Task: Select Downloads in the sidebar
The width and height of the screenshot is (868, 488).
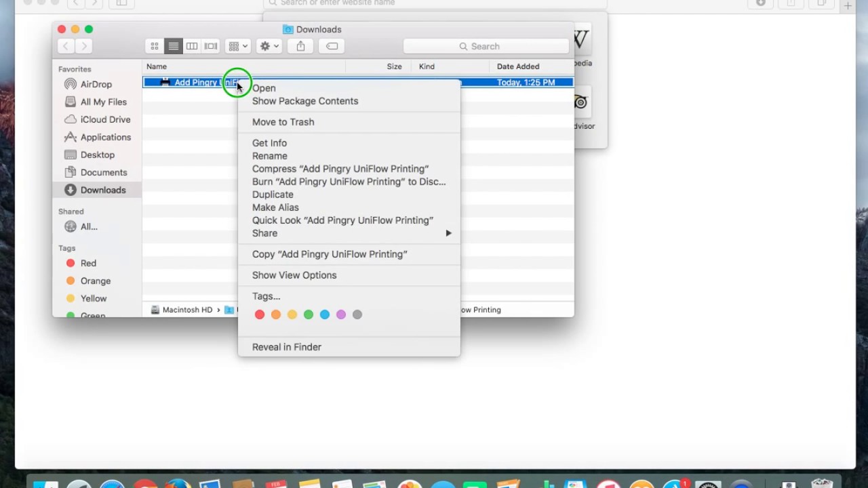Action: 96,190
